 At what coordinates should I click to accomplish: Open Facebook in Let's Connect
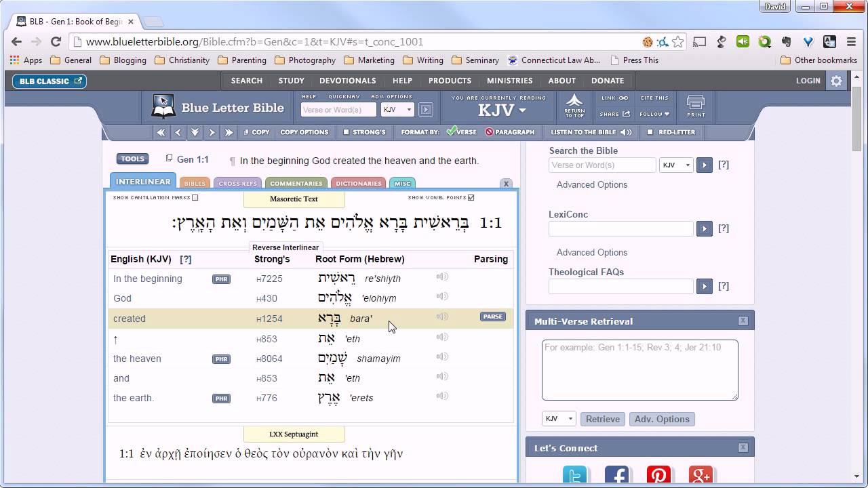tap(617, 476)
